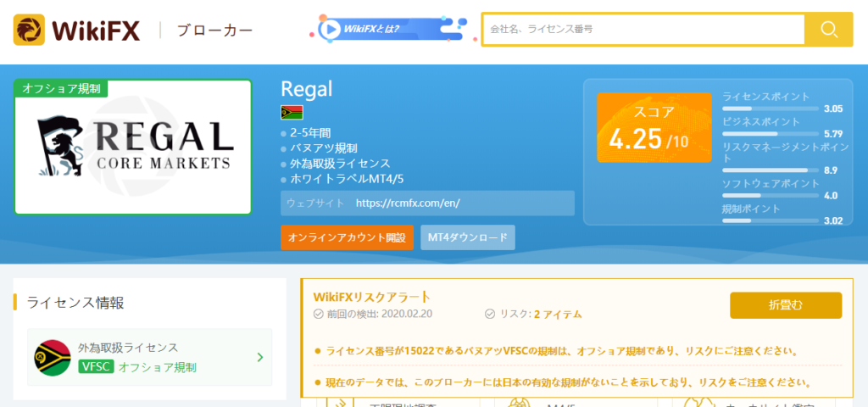The width and height of the screenshot is (868, 407).
Task: Play the WikiFXとは? banner video
Action: point(331,29)
